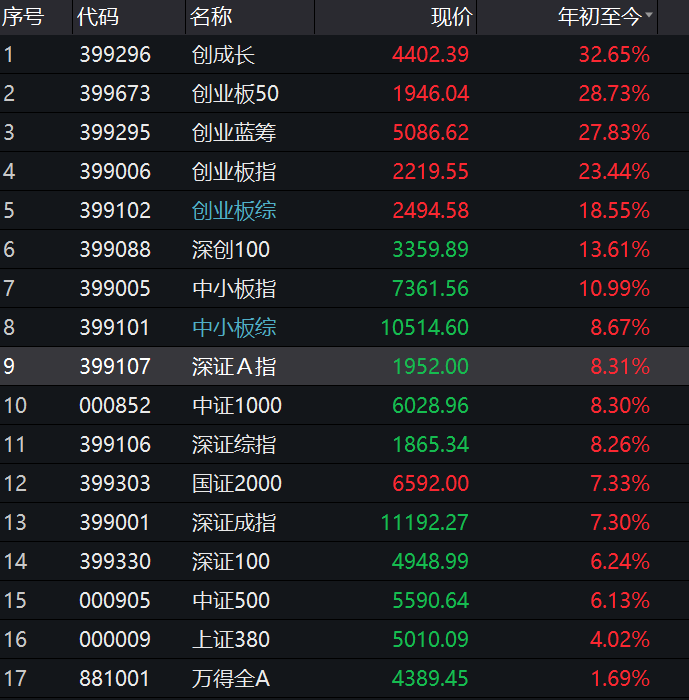Open the 中小板综 index link
Image resolution: width=689 pixels, height=700 pixels.
point(234,328)
